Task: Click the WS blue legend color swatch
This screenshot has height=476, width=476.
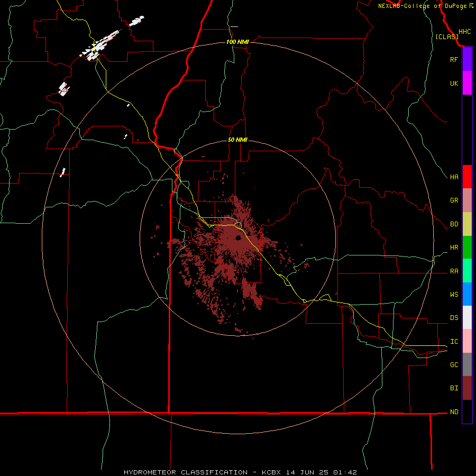Action: 467,294
